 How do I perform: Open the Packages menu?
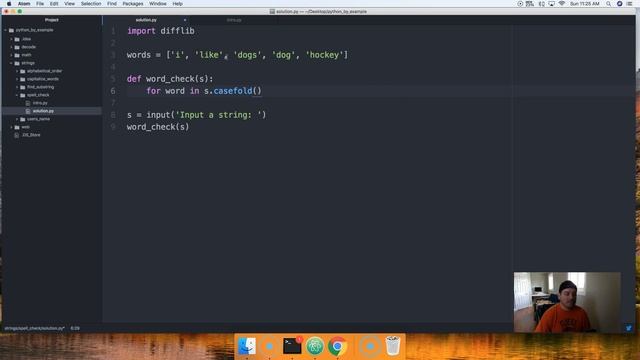tap(133, 4)
